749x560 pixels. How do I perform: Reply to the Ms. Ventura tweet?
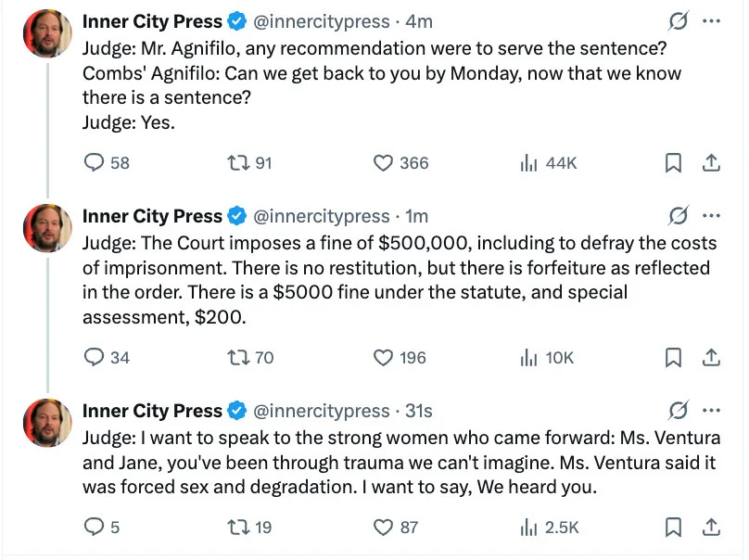[x=95, y=527]
